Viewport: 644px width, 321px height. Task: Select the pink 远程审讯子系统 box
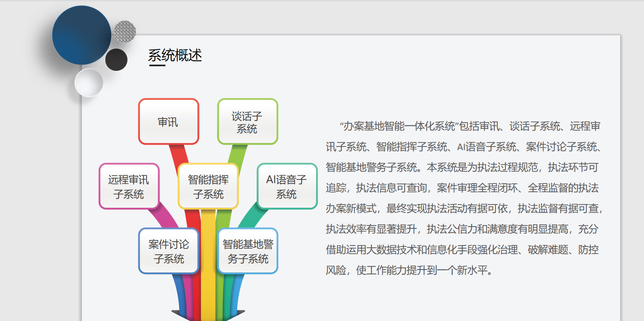129,186
